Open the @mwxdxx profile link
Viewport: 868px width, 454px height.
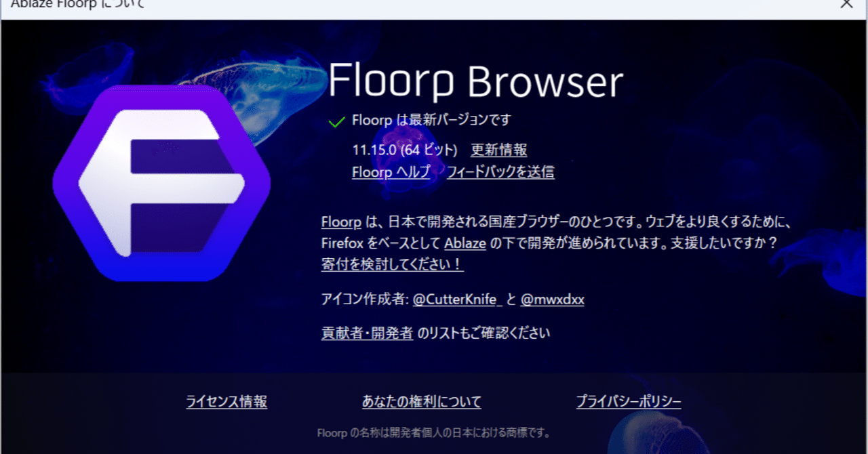click(x=552, y=299)
